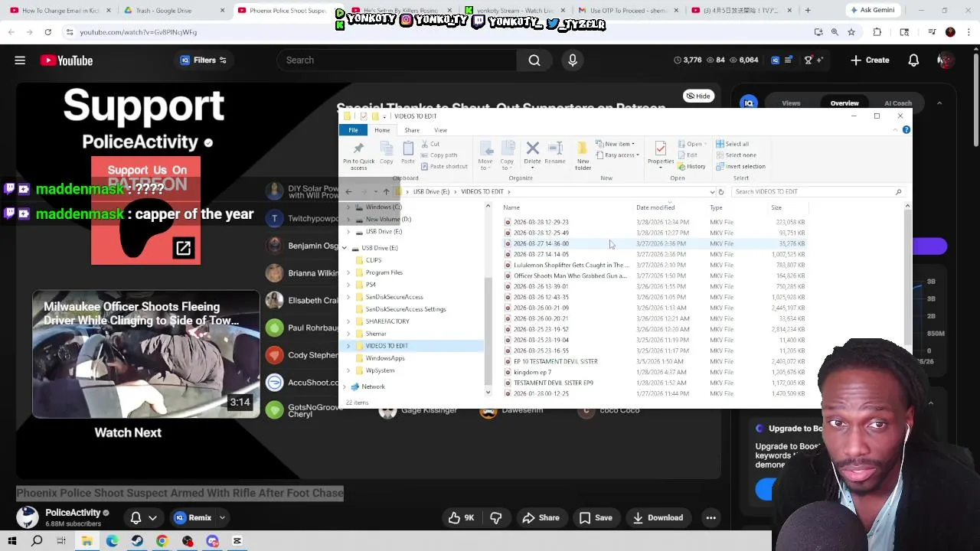Screen dimensions: 980x551
Task: Open more actions ellipsis under video
Action: click(x=710, y=517)
